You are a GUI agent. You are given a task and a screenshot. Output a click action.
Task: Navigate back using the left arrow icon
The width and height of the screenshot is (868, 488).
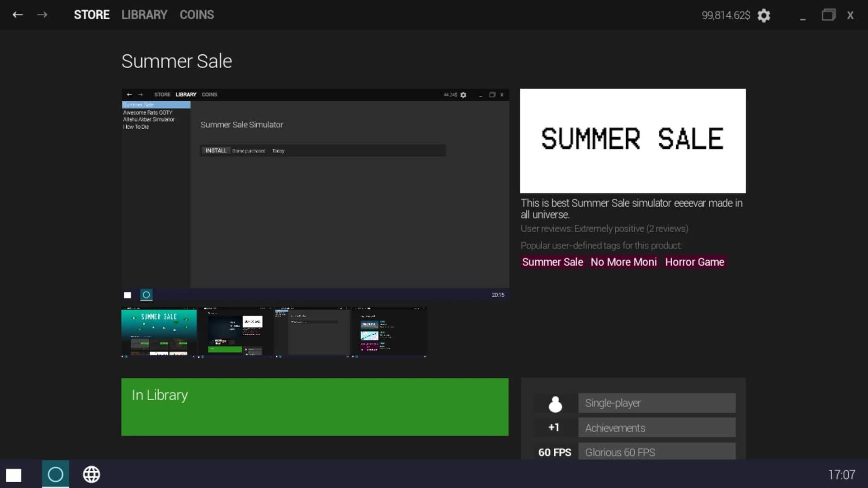click(18, 14)
